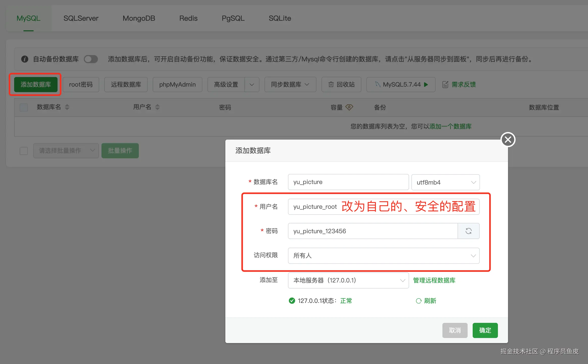Click the capacity diamond icon in header
Screen dimensions: 588x364
(x=349, y=107)
